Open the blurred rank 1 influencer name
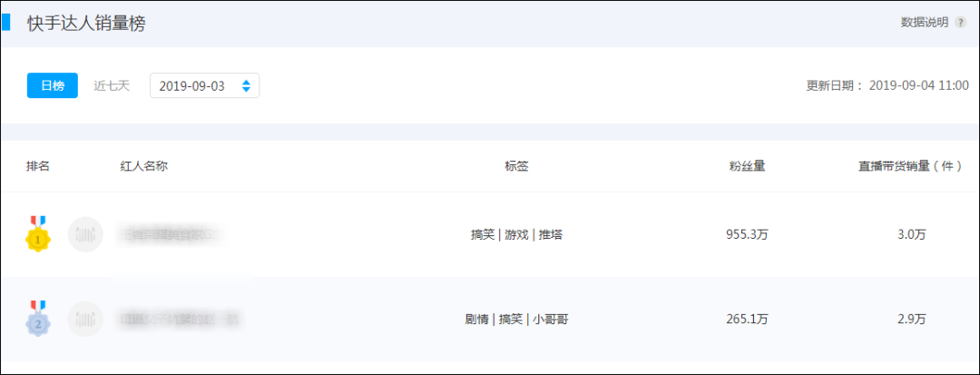 pos(171,234)
